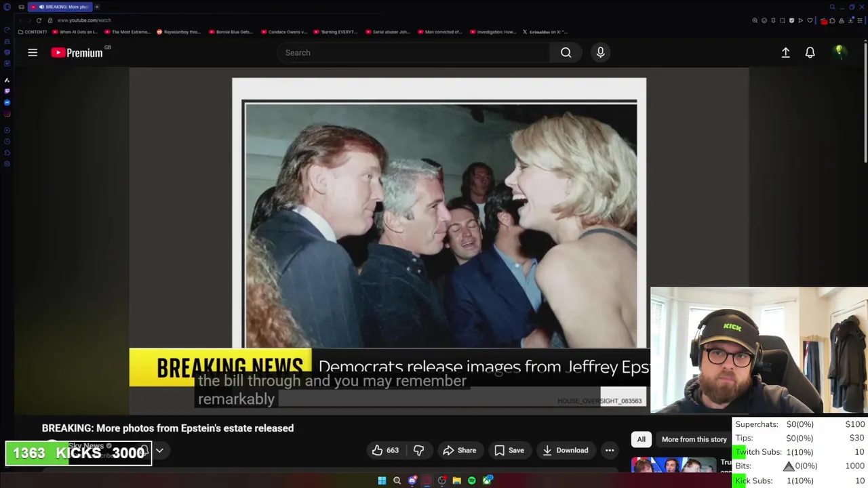Click browser back arrow
Viewport: 868px width, 488px height.
pos(20,20)
